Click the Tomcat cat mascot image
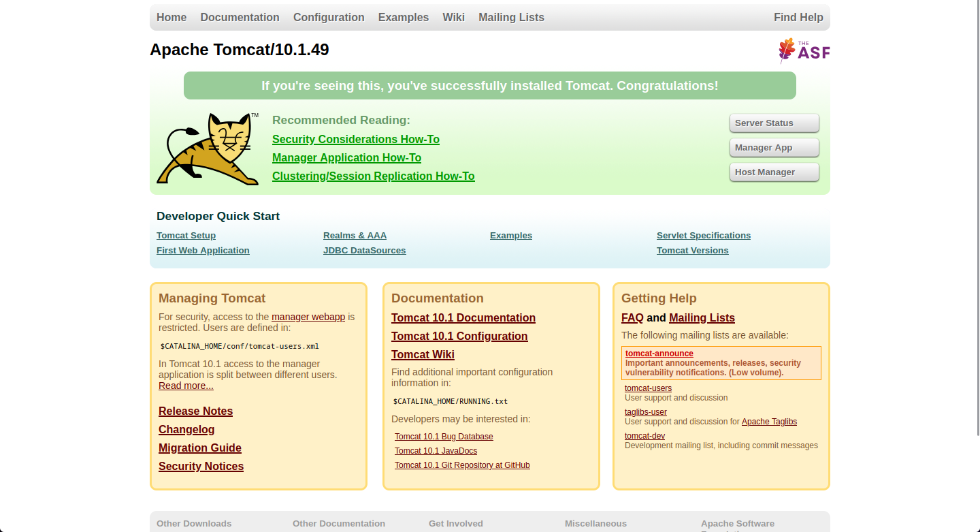Screen dimensions: 980x532 (208, 149)
